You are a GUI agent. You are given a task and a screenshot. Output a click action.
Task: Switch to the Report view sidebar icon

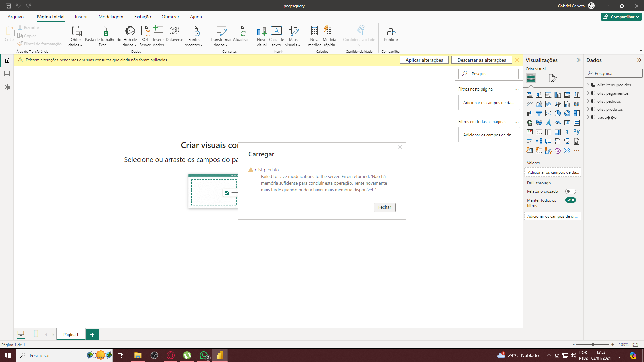[7, 60]
